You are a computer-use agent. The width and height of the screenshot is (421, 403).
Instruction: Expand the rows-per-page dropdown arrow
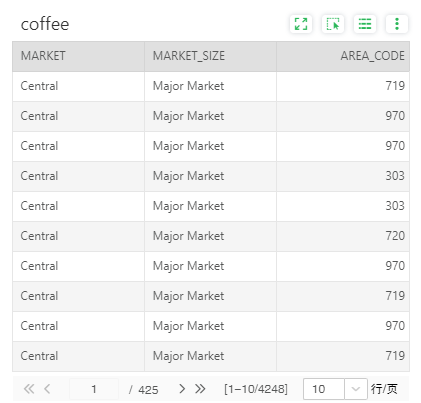tap(356, 389)
